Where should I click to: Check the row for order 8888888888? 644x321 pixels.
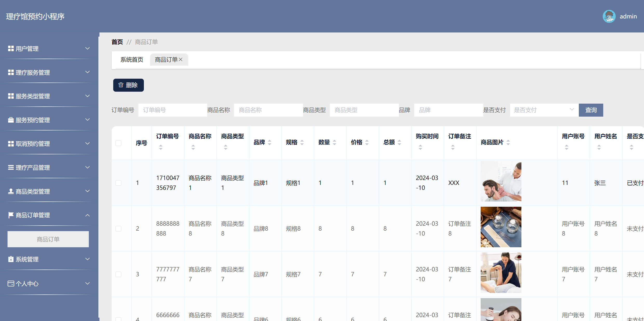[x=118, y=229]
